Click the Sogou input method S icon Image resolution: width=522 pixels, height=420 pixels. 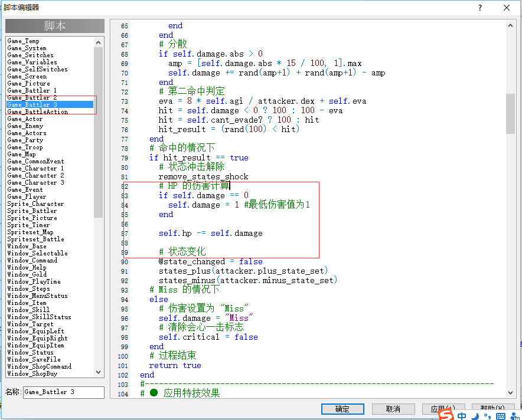tap(446, 415)
